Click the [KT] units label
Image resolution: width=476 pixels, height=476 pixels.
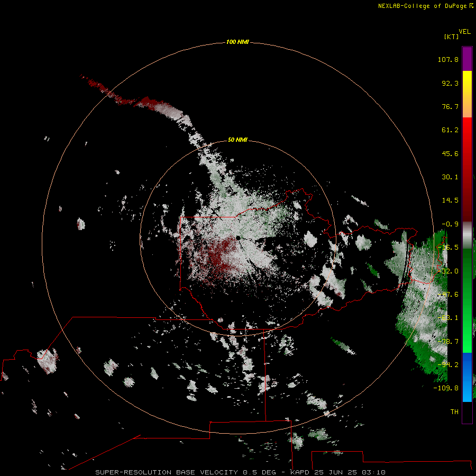tap(452, 36)
